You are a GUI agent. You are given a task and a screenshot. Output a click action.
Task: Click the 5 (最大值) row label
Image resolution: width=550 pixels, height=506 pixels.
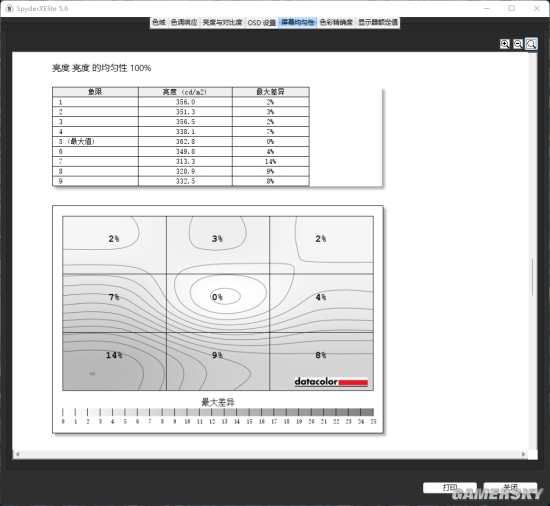(76, 142)
